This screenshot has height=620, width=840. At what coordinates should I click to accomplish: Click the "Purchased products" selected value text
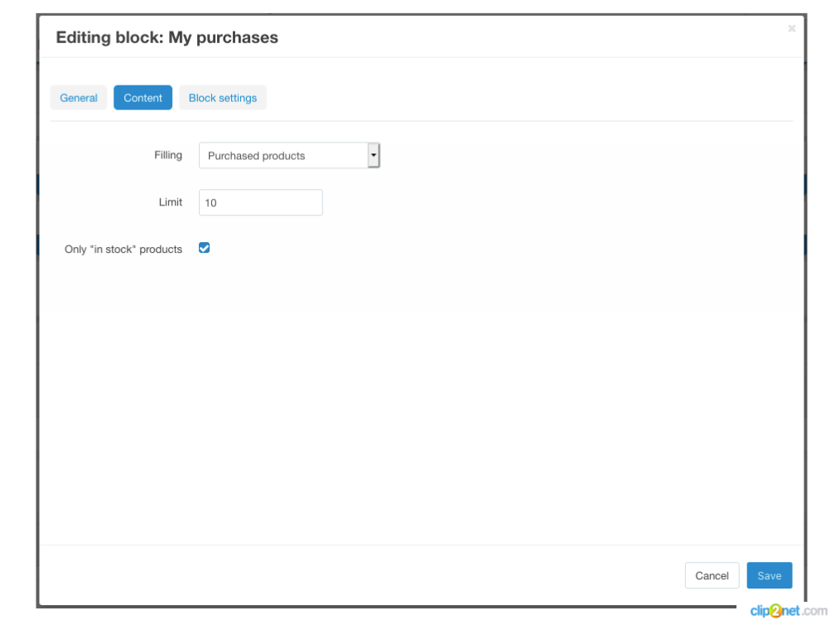[256, 156]
